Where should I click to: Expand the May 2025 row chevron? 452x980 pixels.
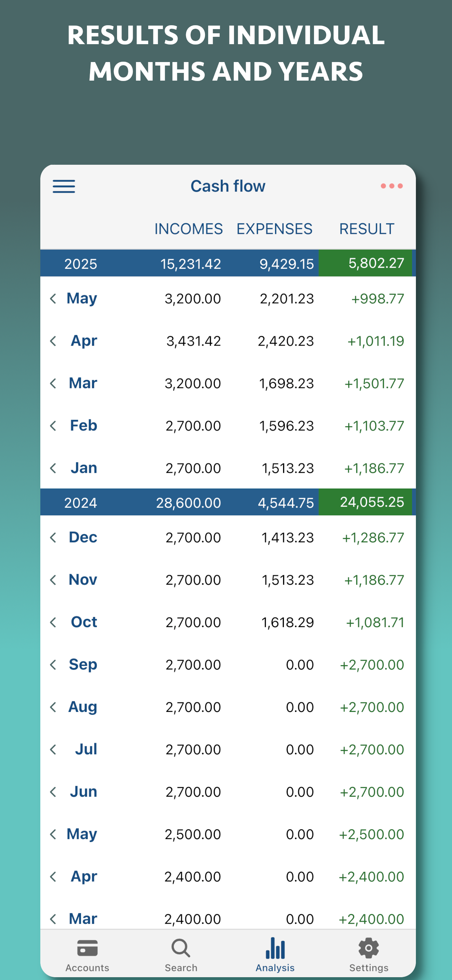click(53, 299)
